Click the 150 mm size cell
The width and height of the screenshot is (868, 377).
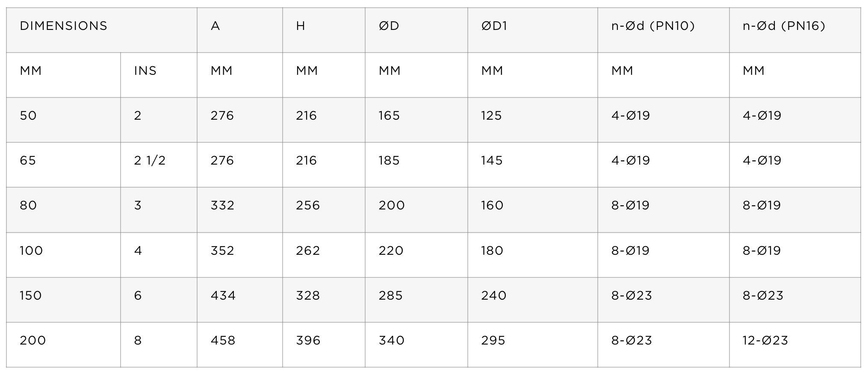click(63, 300)
